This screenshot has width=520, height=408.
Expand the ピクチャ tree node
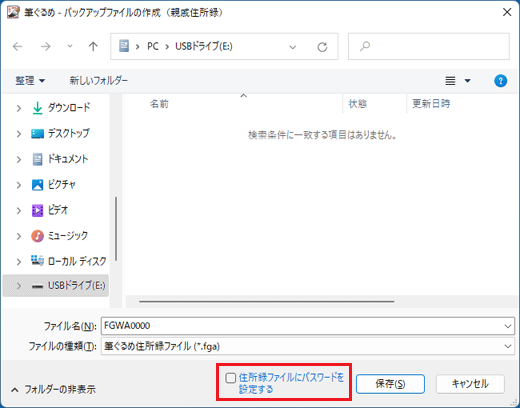coord(19,185)
